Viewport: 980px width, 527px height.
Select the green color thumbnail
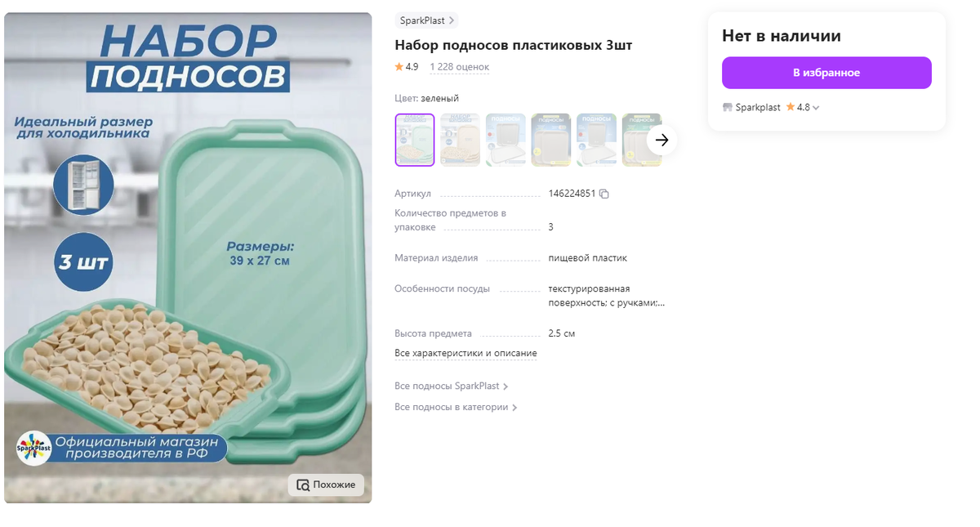(x=415, y=140)
